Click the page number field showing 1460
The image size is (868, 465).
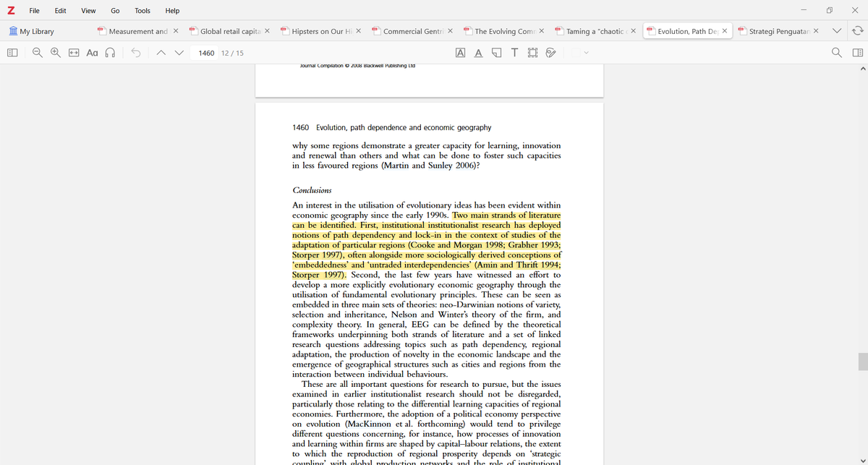click(x=206, y=53)
